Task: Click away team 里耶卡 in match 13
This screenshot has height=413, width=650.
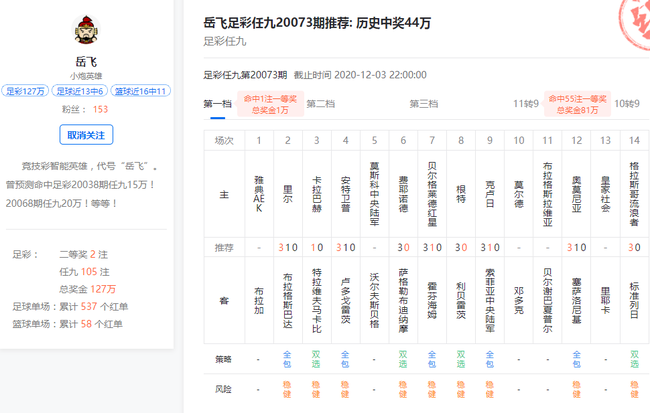Action: pyautogui.click(x=605, y=301)
